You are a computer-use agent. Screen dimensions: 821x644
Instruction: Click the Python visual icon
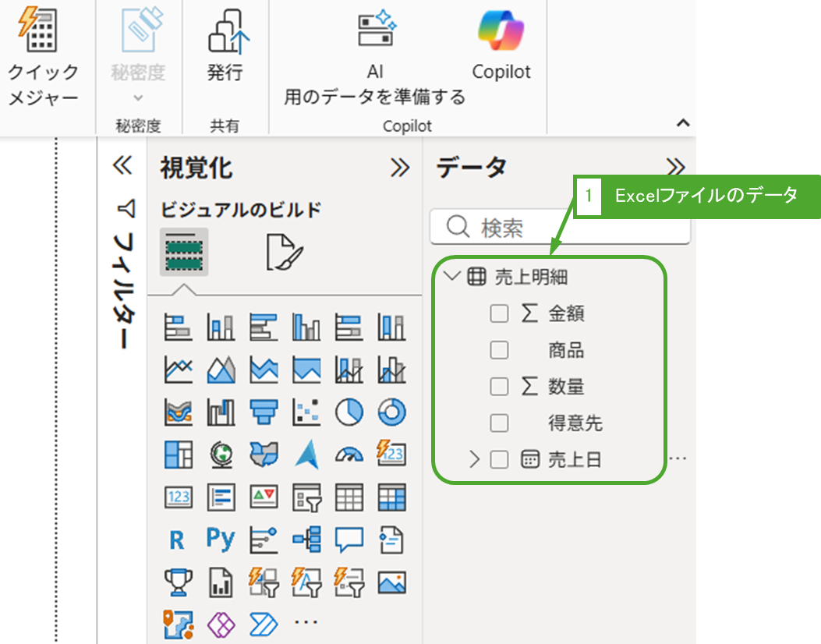[221, 539]
